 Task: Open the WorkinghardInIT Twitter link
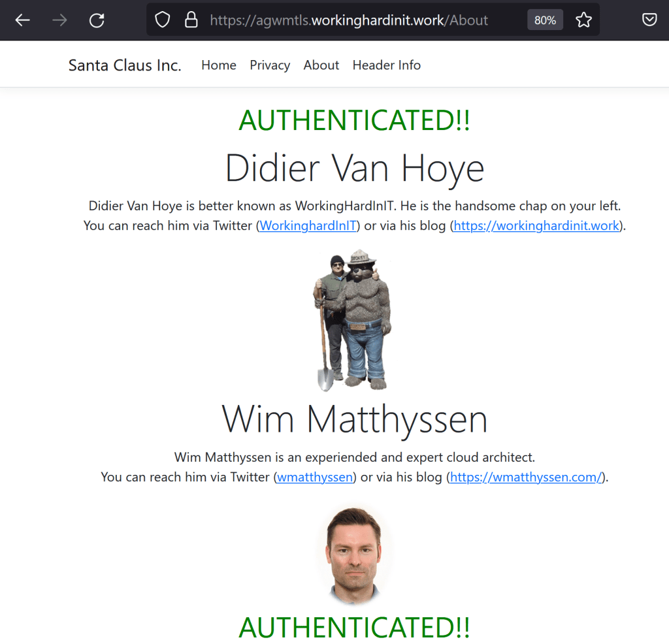click(x=308, y=225)
